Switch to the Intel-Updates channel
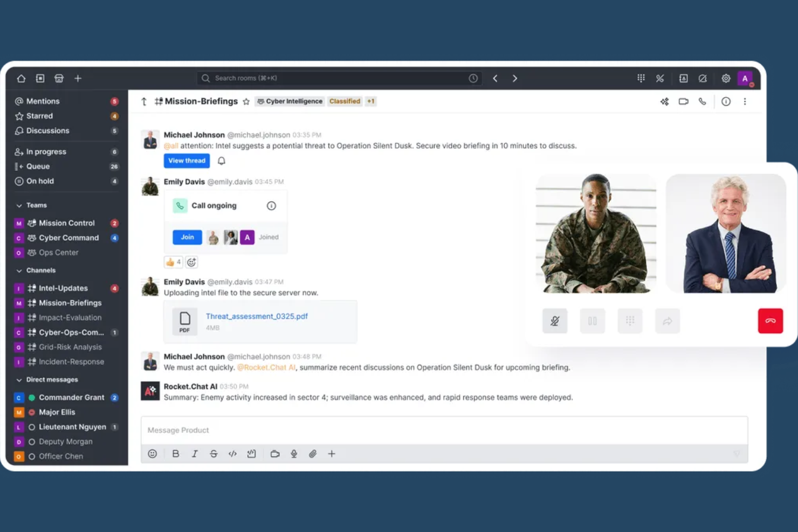This screenshot has height=532, width=798. [x=63, y=288]
